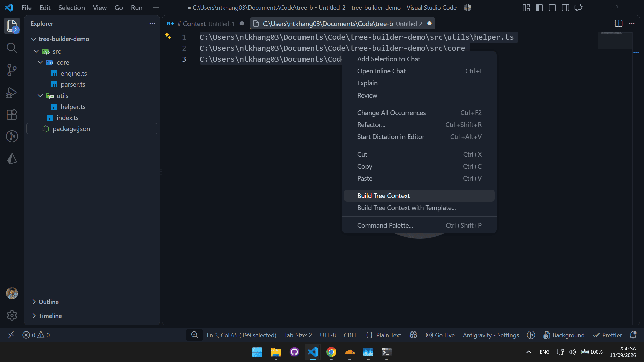Screen dimensions: 644x362
Task: Open parser.ts file
Action: pos(73,84)
